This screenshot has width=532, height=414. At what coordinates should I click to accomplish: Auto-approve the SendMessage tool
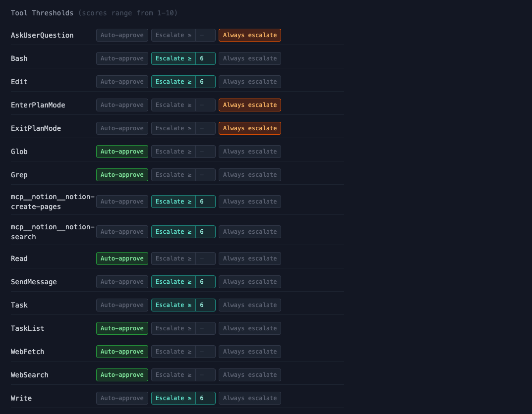(122, 281)
